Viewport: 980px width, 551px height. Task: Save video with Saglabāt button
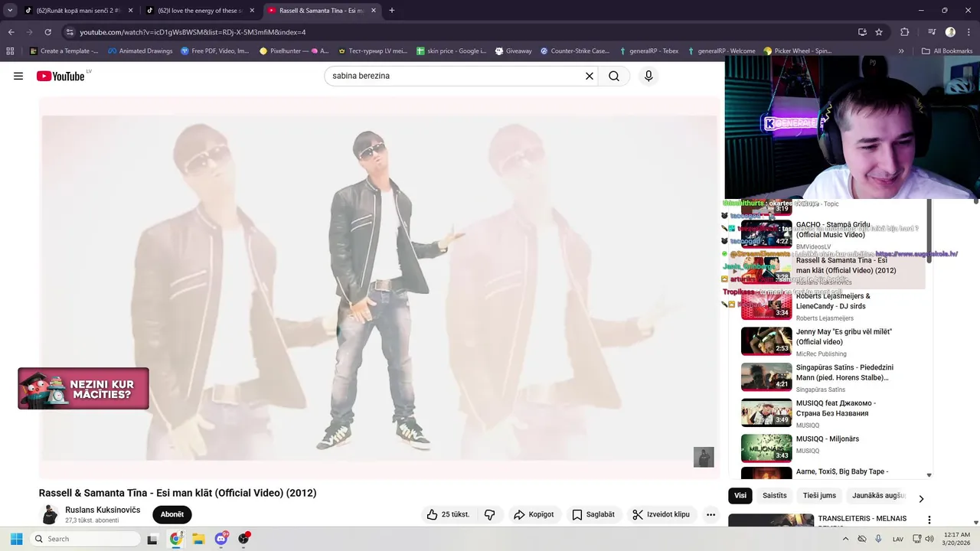pyautogui.click(x=593, y=514)
